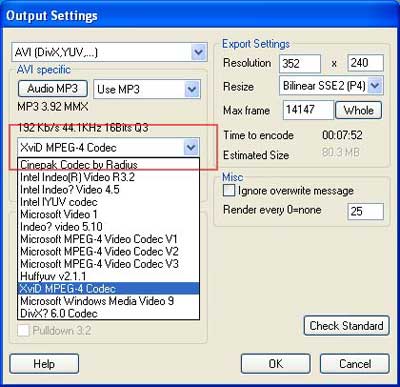The width and height of the screenshot is (400, 387).
Task: Toggle the Pulldown 3:2 checkbox
Action: point(23,330)
